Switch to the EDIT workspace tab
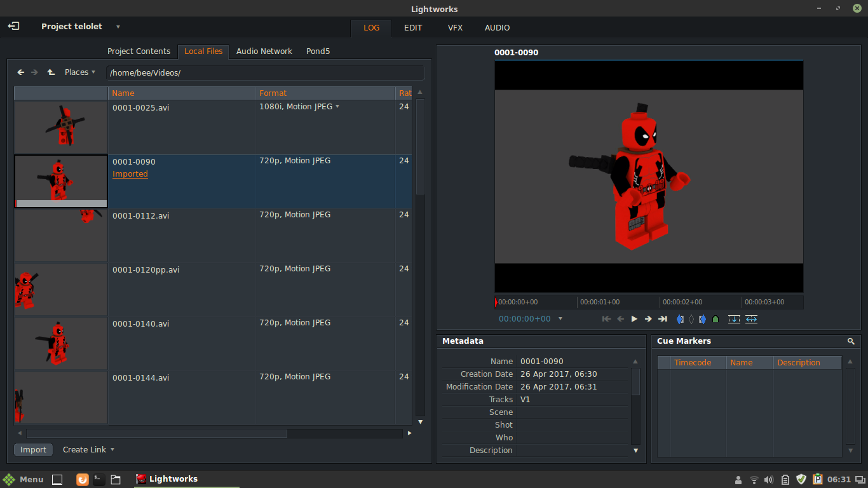 413,28
